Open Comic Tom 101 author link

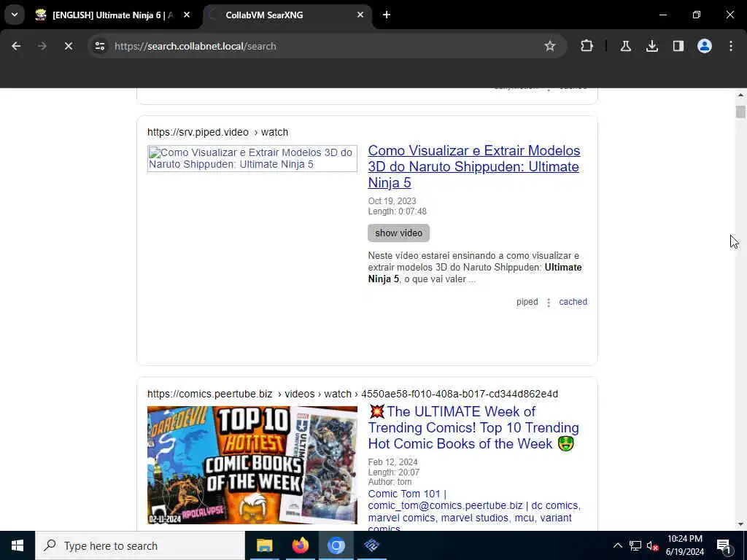(474, 511)
